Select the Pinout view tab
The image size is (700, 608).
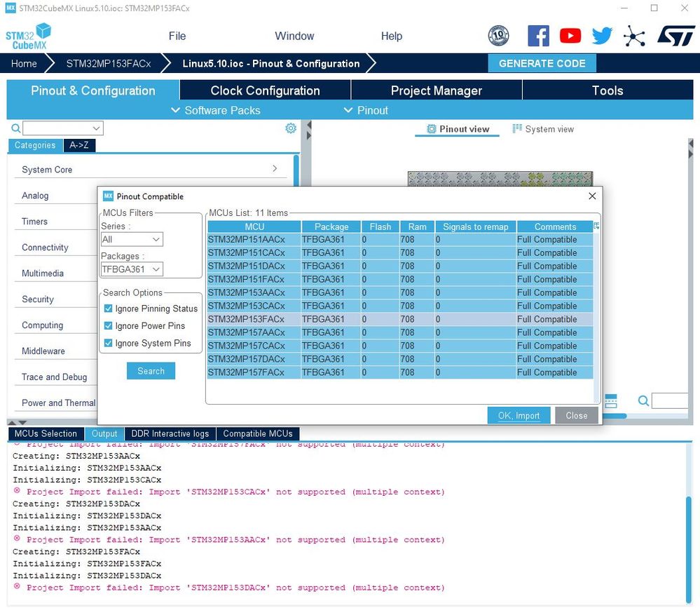(458, 129)
